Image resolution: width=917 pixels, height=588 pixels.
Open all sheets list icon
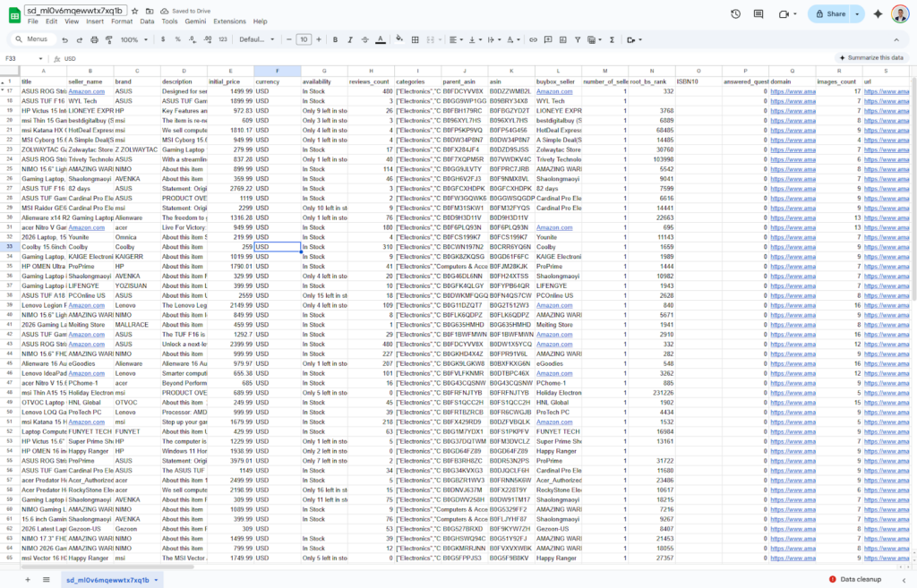coord(47,579)
